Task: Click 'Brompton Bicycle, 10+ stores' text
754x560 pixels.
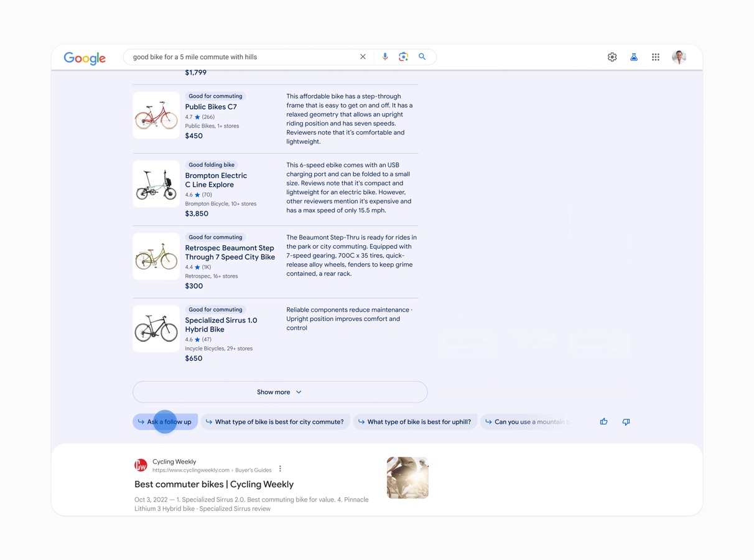Action: [221, 203]
